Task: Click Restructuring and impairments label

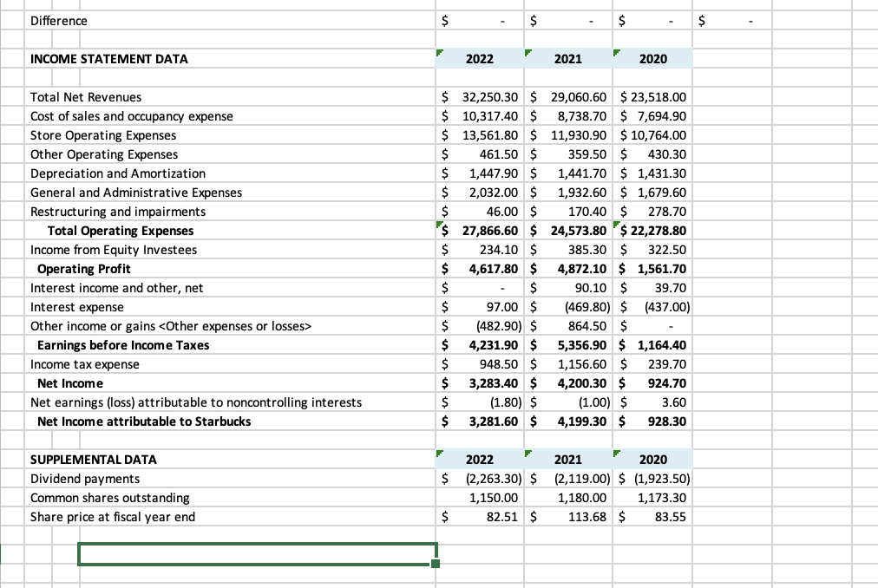Action: pos(118,211)
